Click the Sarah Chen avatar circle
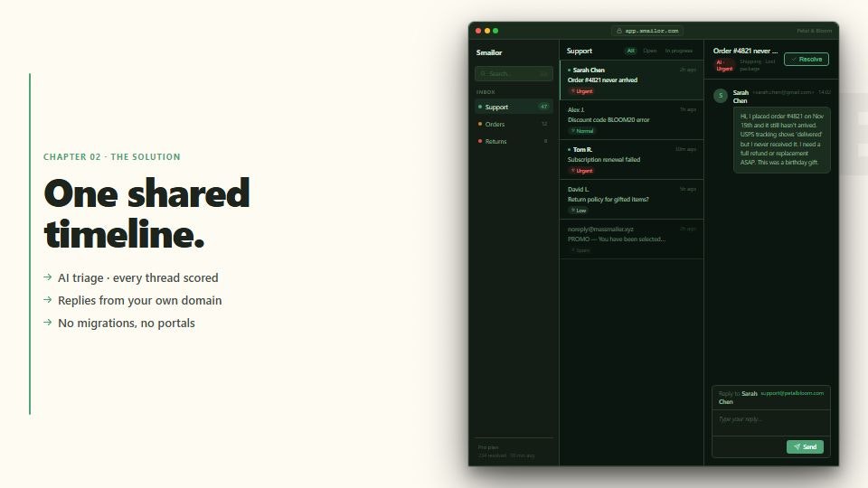Image resolution: width=868 pixels, height=488 pixels. [x=721, y=96]
